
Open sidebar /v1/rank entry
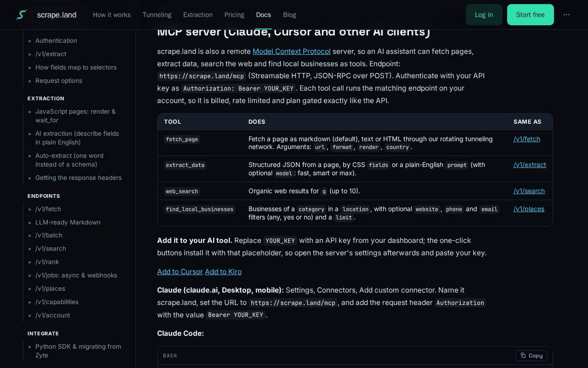click(x=47, y=262)
